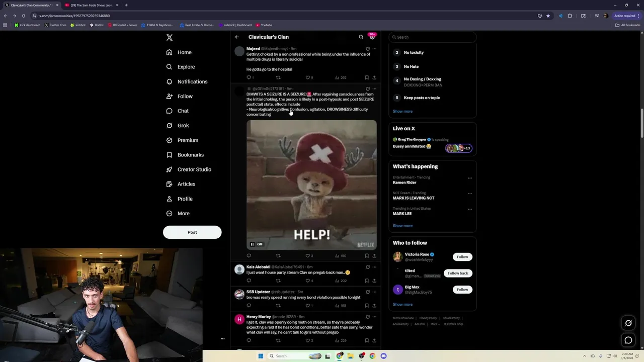Open the Youtube bookmark
Screen dimensions: 644x362
(x=264, y=25)
